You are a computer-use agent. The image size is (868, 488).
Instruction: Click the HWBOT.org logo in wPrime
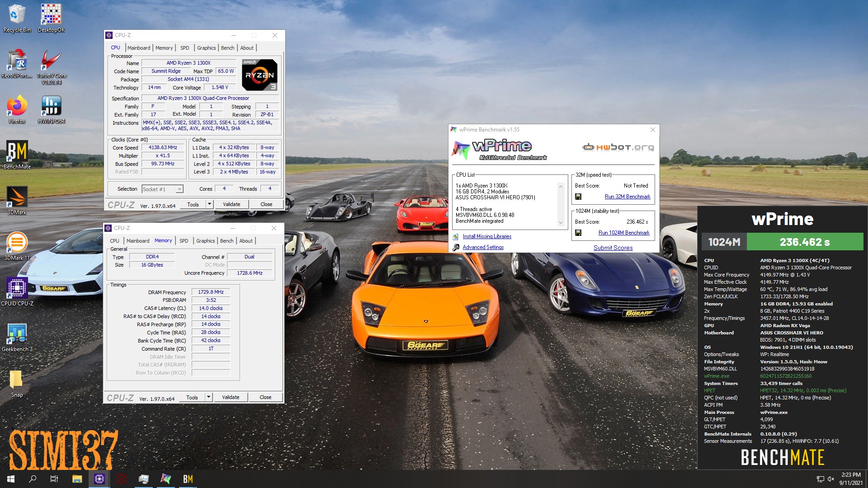pos(618,147)
